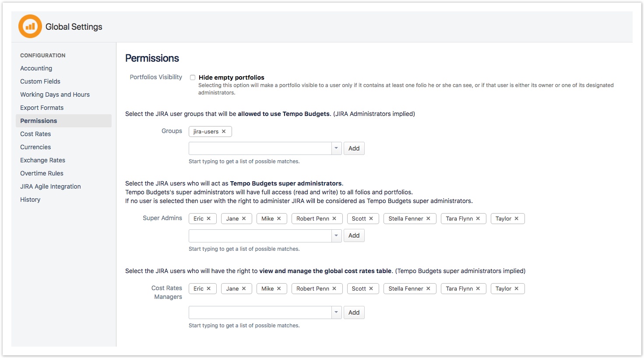Click the Tempo Budgets logo icon
The width and height of the screenshot is (644, 358).
point(30,26)
